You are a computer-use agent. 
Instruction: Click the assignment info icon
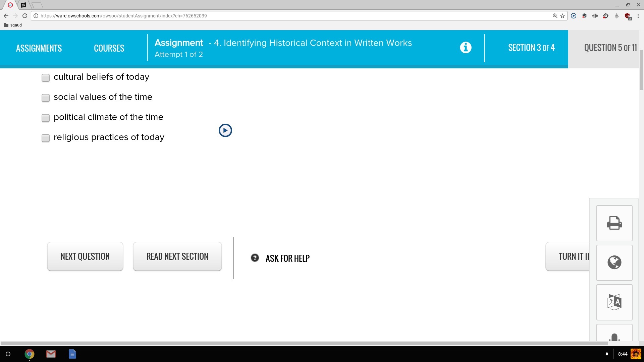[x=466, y=48]
